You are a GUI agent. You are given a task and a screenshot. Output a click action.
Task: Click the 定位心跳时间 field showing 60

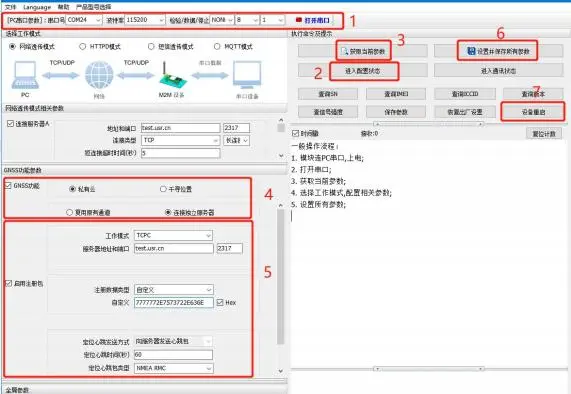pos(173,355)
